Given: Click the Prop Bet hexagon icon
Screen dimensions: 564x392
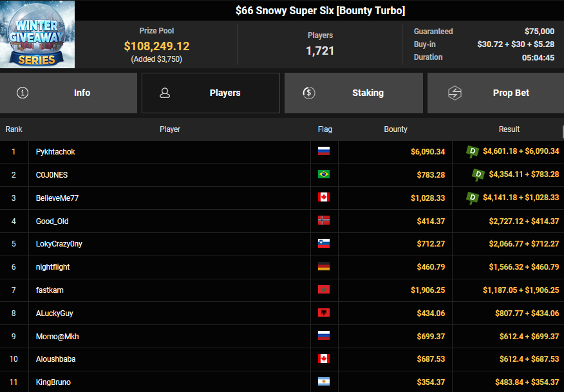Looking at the screenshot, I should [455, 93].
